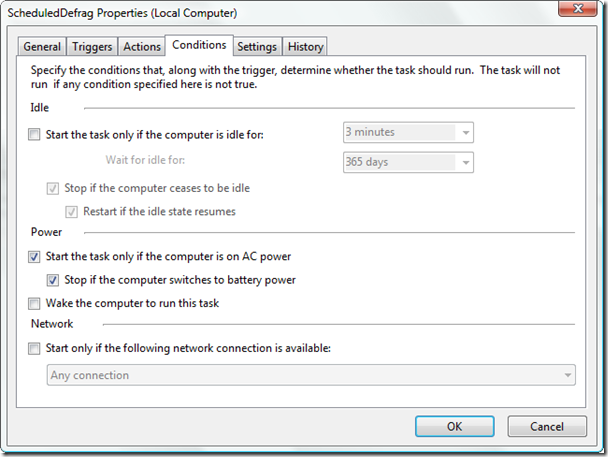Uncheck stop if switching to battery power
The image size is (608, 457).
53,280
